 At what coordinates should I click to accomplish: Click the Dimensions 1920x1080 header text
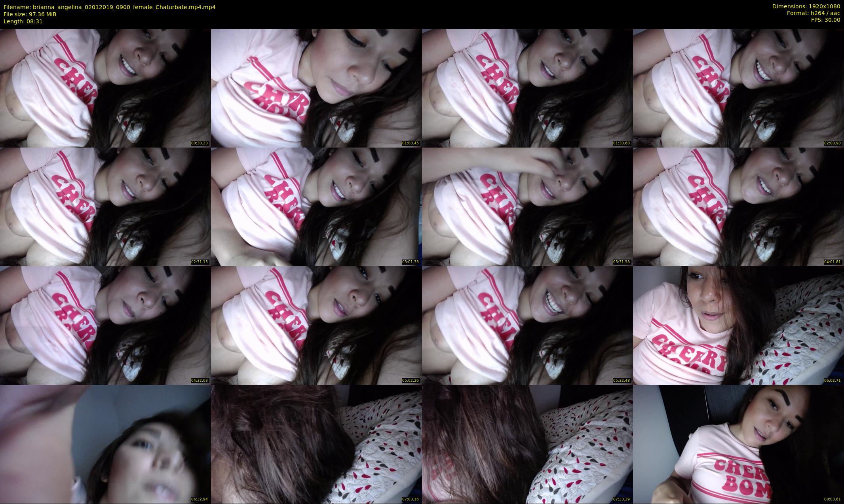pos(806,6)
